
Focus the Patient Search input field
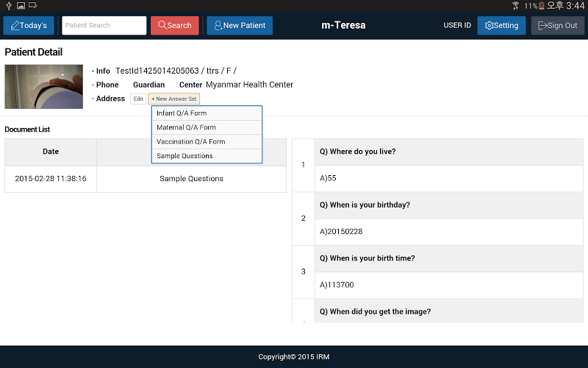pyautogui.click(x=104, y=26)
